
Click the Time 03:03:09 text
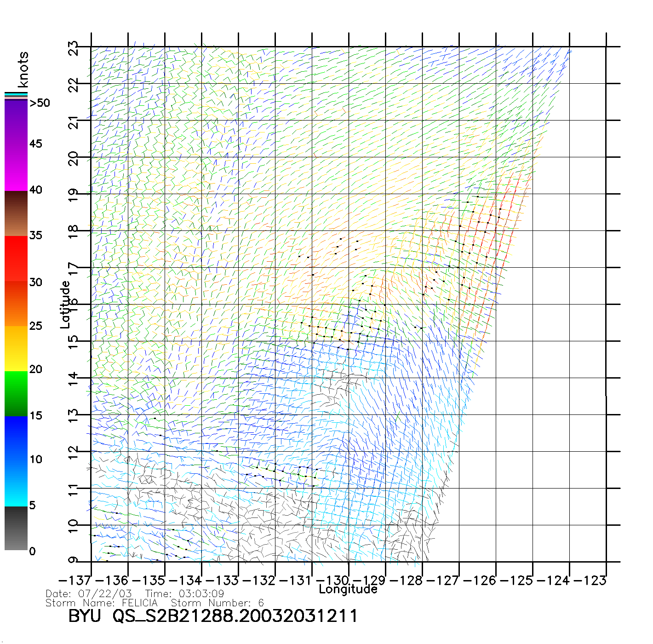point(184,594)
